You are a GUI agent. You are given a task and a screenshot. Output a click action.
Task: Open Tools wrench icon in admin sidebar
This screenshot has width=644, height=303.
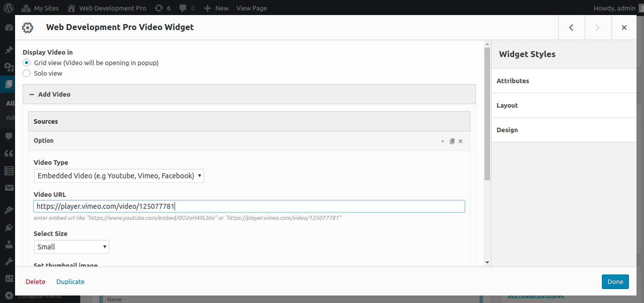point(9,261)
